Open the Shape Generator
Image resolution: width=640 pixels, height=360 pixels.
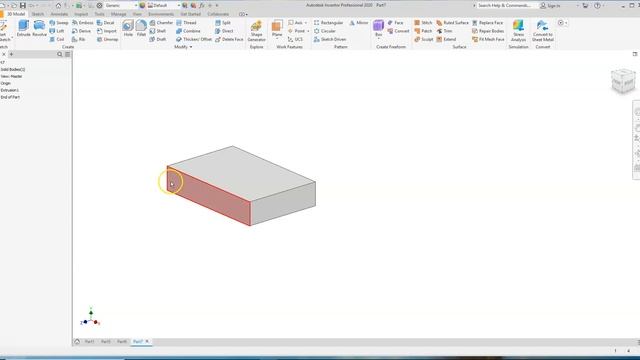point(256,31)
